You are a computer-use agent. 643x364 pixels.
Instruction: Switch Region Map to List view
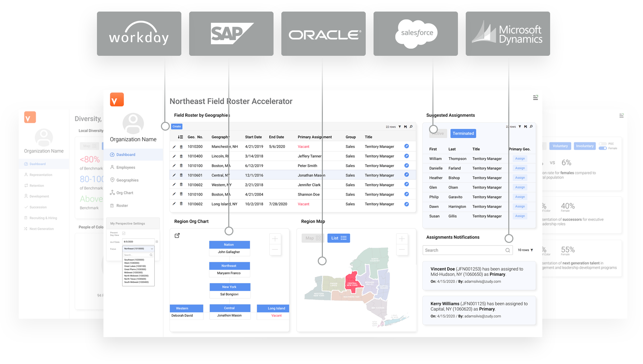tap(339, 238)
